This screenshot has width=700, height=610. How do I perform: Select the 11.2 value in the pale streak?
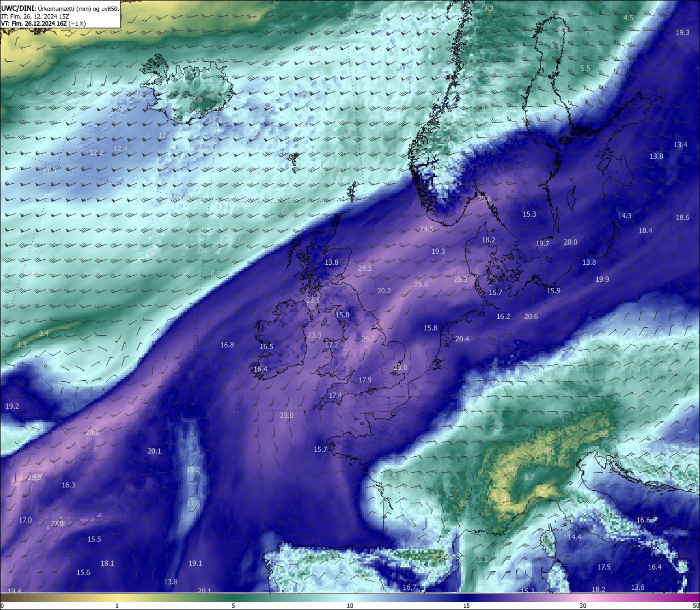193,469
